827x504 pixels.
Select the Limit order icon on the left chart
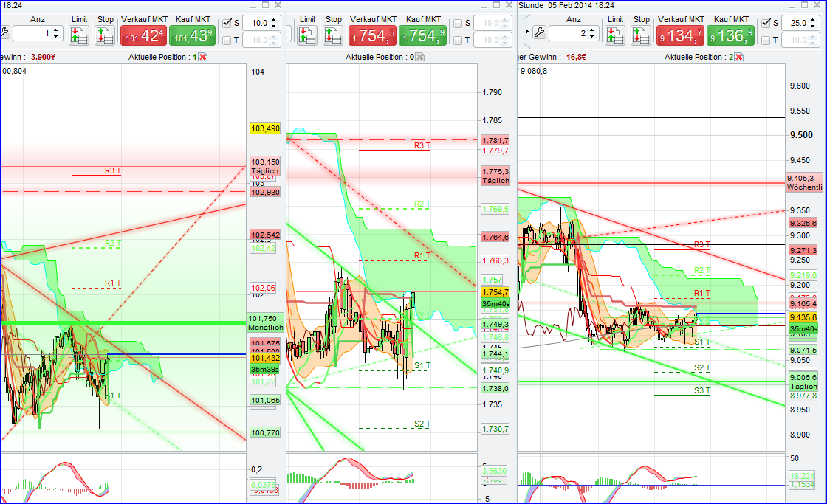point(78,35)
